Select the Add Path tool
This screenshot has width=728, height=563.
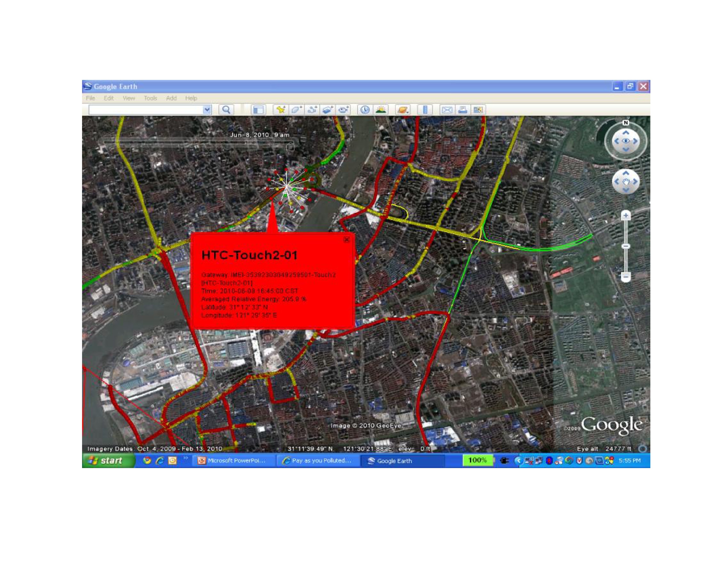point(312,110)
